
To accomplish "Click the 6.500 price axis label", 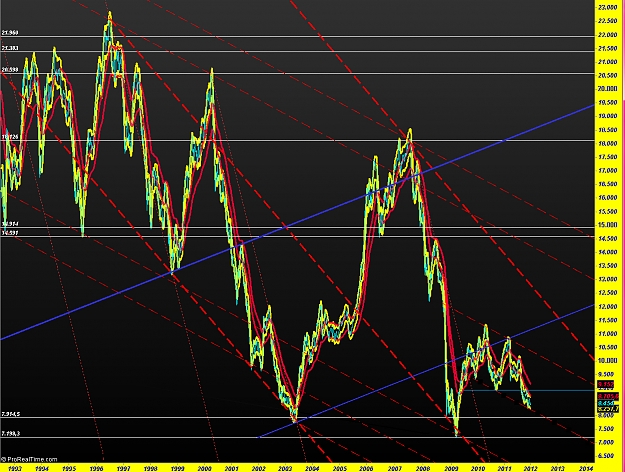I will (x=608, y=456).
